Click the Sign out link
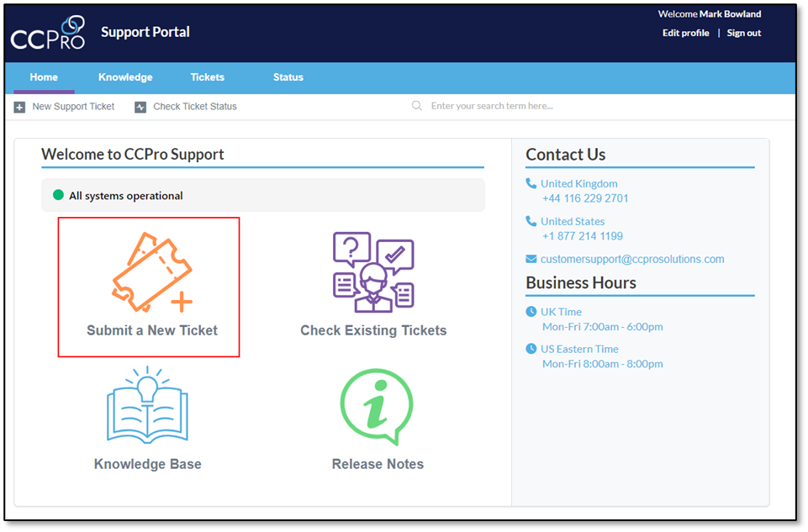This screenshot has width=808, height=532. (x=743, y=33)
